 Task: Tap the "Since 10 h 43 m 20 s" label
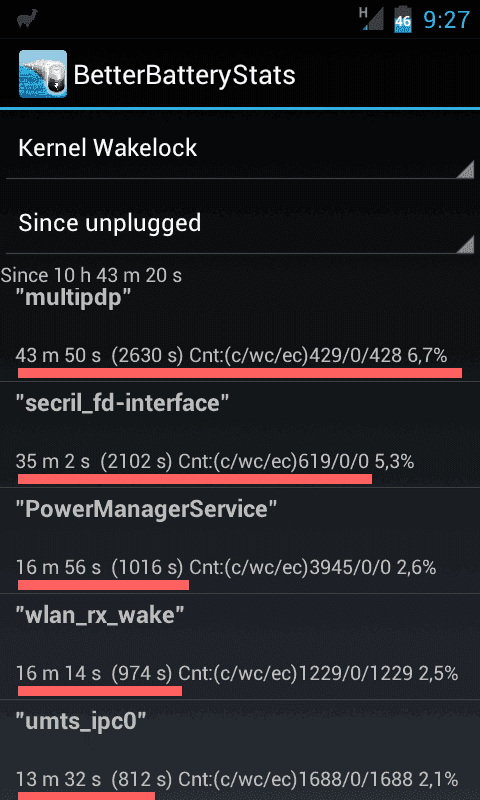[91, 276]
